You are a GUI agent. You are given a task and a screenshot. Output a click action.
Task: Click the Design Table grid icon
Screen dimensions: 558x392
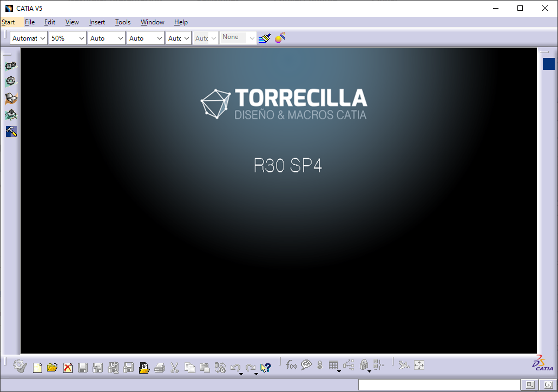click(333, 365)
